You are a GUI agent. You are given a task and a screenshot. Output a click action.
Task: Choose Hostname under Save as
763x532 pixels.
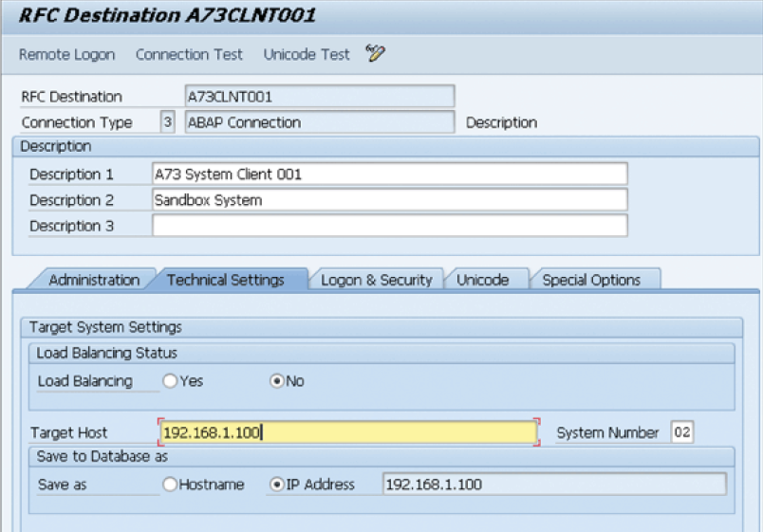170,485
